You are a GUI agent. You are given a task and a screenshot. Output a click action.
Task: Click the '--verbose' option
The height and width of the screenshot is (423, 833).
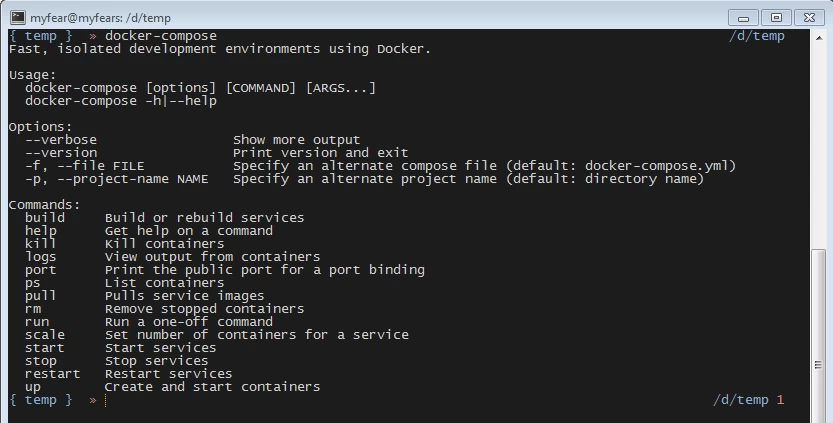pyautogui.click(x=61, y=140)
